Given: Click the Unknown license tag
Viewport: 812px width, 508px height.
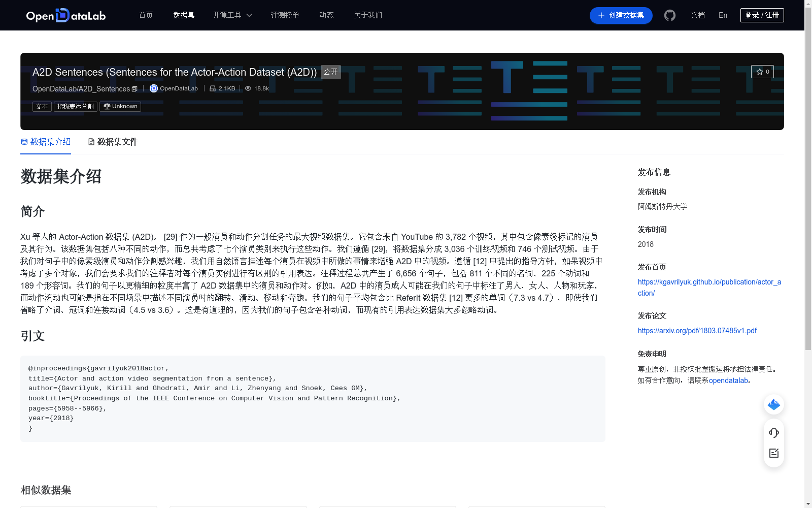Looking at the screenshot, I should [x=120, y=107].
